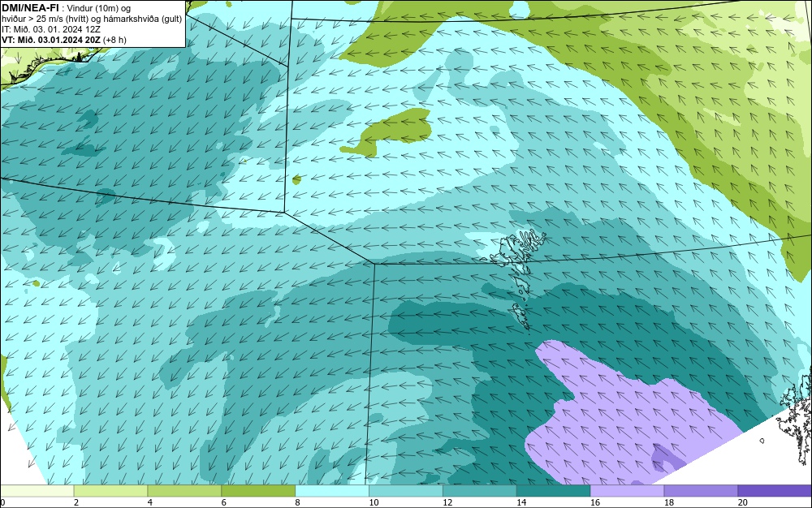
Task: Click the 'Vindur (10m) og' label
Action: pyautogui.click(x=99, y=8)
